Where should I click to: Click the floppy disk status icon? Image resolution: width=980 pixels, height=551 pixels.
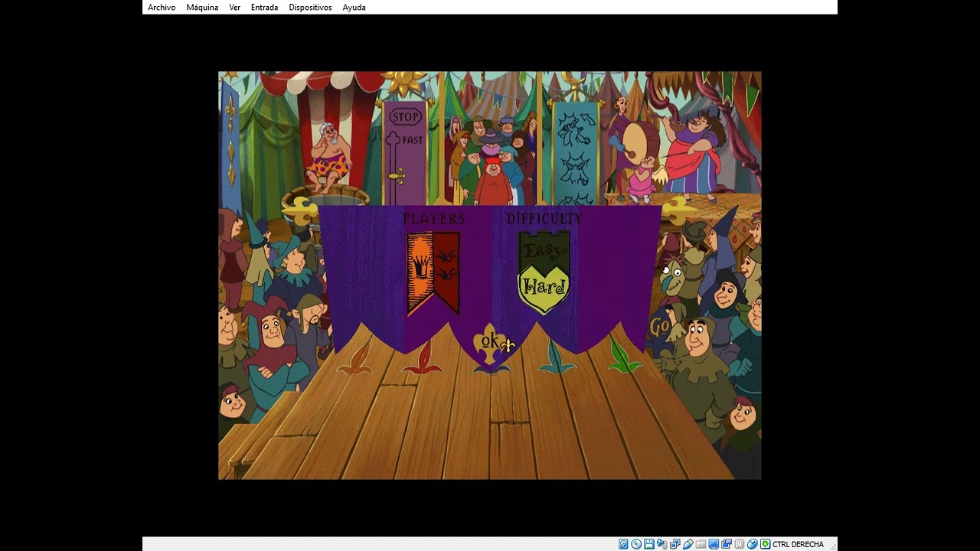(x=649, y=544)
